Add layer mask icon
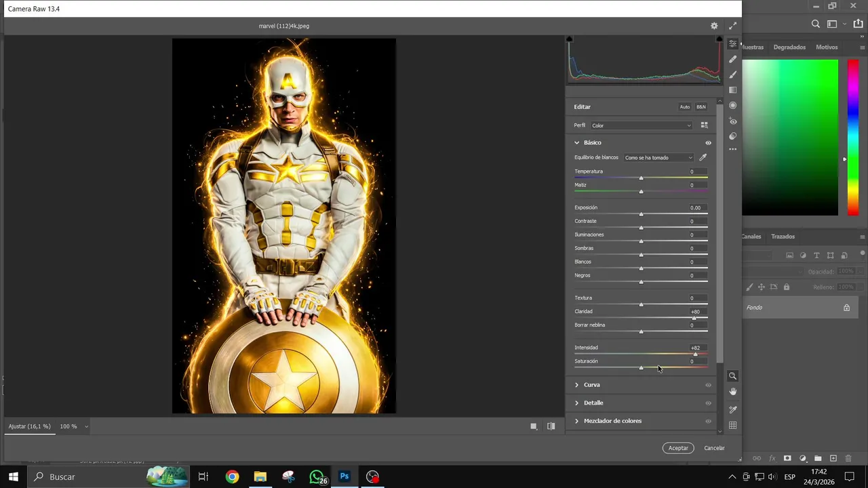Viewport: 868px width, 488px height. click(787, 459)
